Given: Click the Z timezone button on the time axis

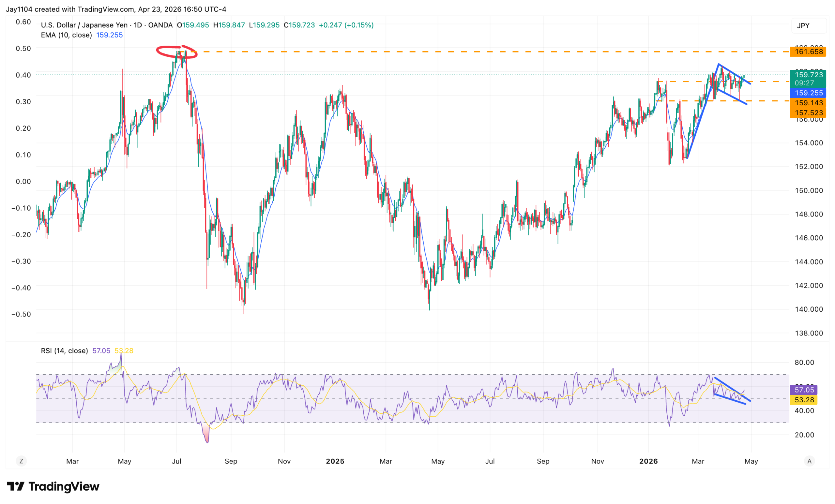Looking at the screenshot, I should pyautogui.click(x=21, y=461).
